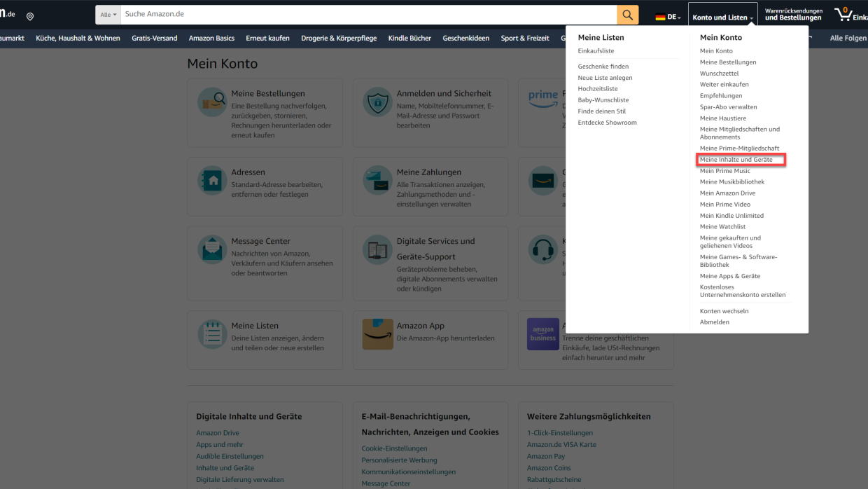This screenshot has width=868, height=489.
Task: Open Geschenkideen nav item
Action: tap(466, 39)
